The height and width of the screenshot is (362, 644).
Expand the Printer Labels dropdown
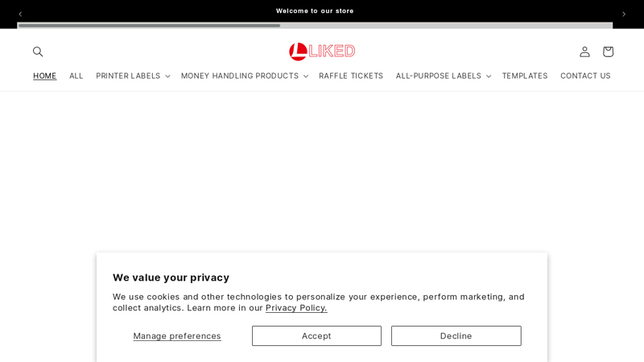point(133,76)
